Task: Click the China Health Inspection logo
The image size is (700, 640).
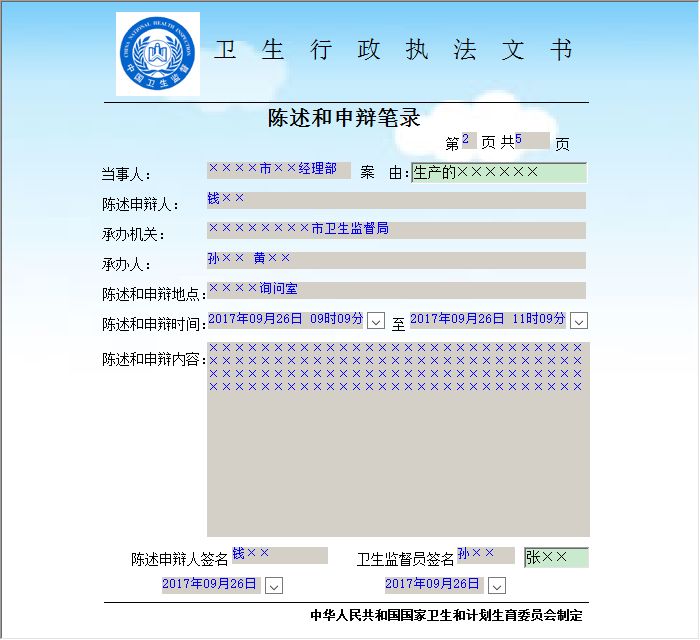Action: point(158,54)
